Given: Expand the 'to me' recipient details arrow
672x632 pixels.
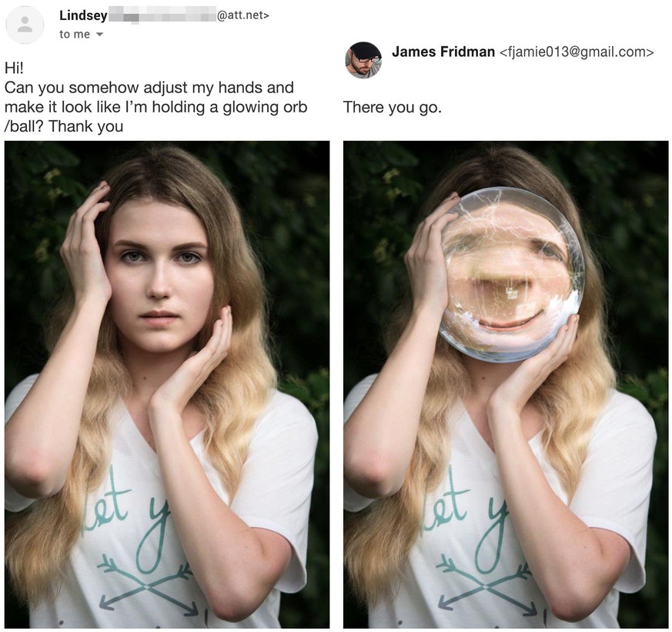Looking at the screenshot, I should [99, 35].
